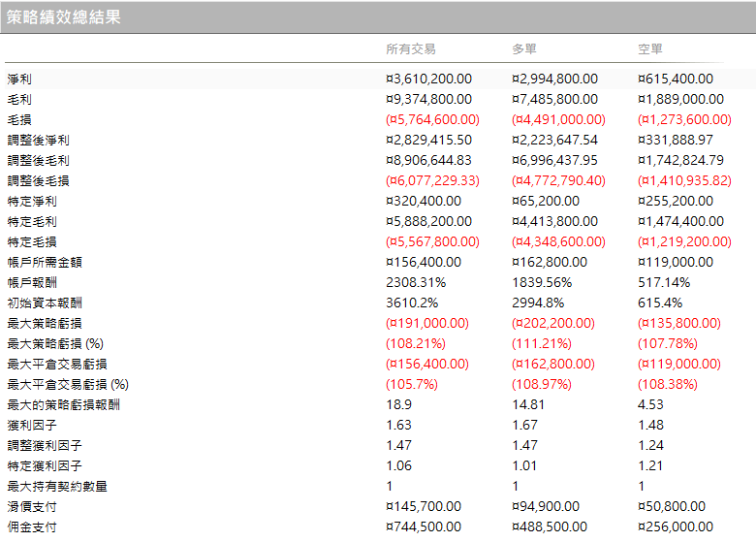Screen dimensions: 756x542
Task: Select the 空單 commission value ¤256,000.00
Action: [x=677, y=526]
